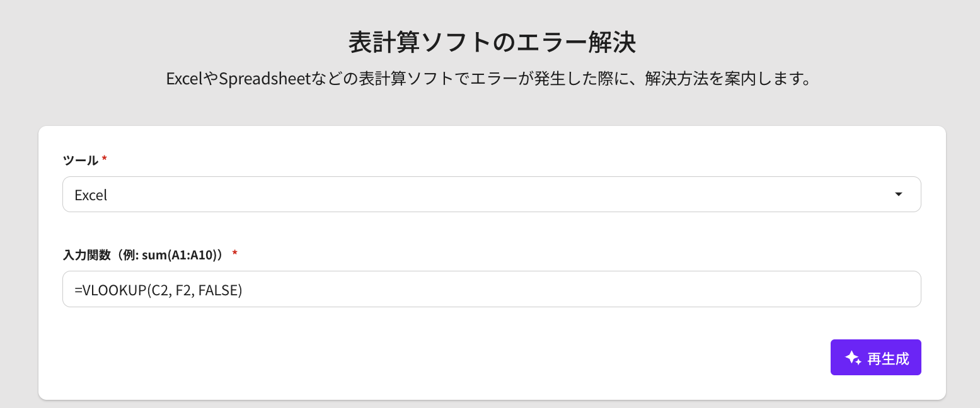Screen dimensions: 980x408
Task: Click empty space right of the formula text
Action: 567,289
